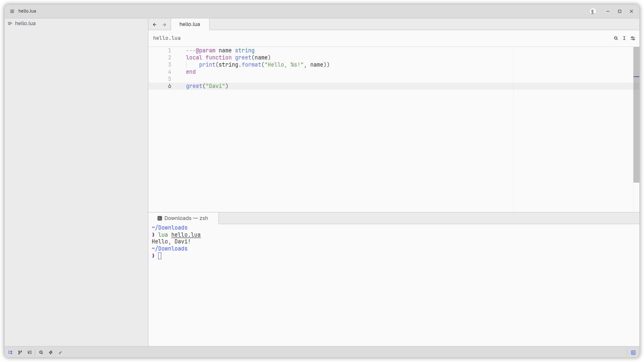Click the hello.lua breadcrumb path
The height and width of the screenshot is (362, 644).
167,38
